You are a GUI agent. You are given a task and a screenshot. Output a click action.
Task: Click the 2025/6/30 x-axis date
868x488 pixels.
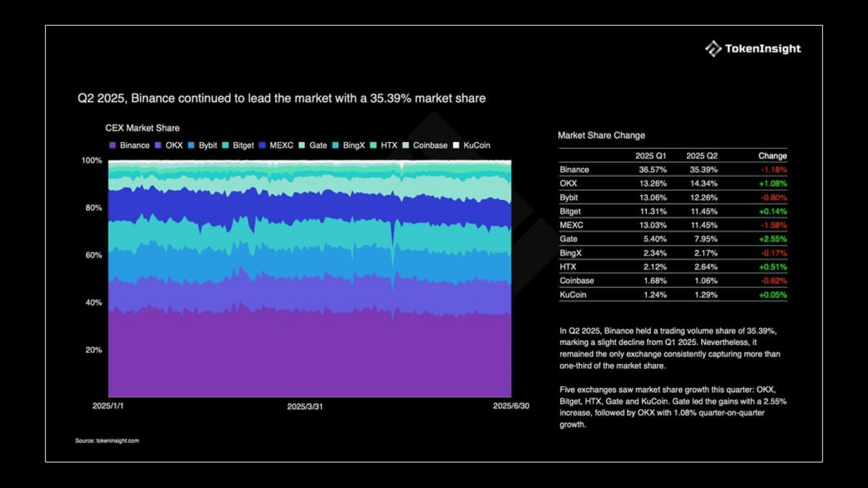[511, 406]
